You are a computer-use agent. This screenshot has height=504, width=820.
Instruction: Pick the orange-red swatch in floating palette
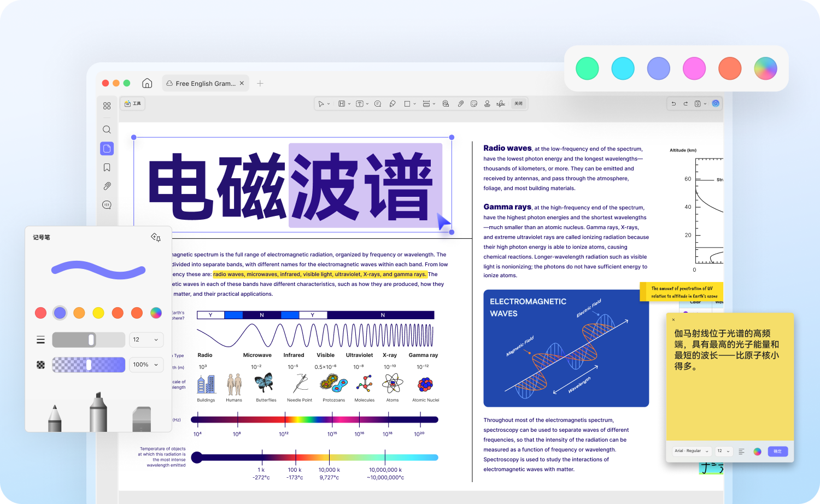[730, 69]
